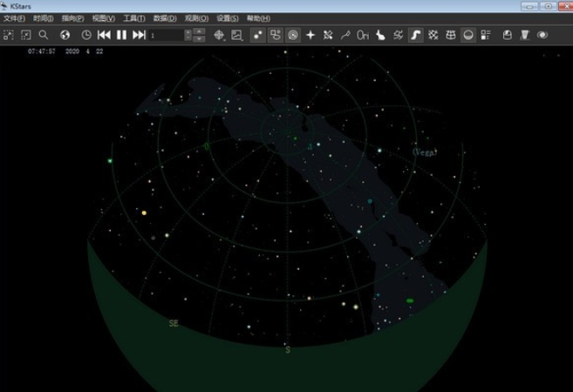Viewport: 573px width, 392px height.
Task: Click the zoom-to-fit icon in the toolbar
Action: tap(25, 35)
